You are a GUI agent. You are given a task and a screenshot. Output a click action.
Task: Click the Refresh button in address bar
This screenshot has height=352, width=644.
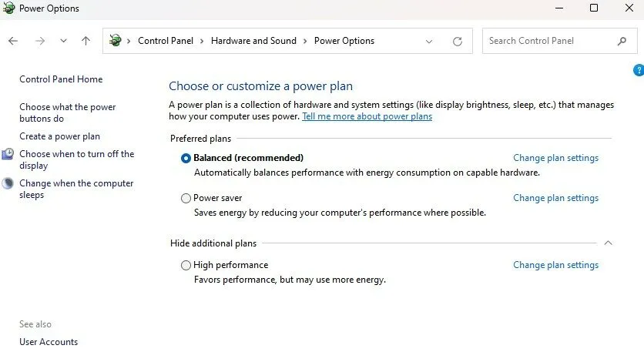(x=458, y=42)
